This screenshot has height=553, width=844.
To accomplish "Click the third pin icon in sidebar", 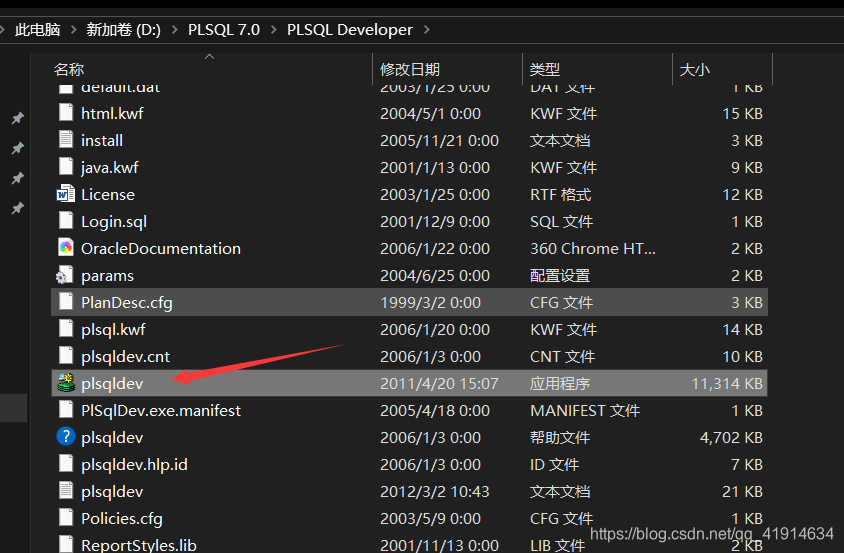I will (18, 178).
